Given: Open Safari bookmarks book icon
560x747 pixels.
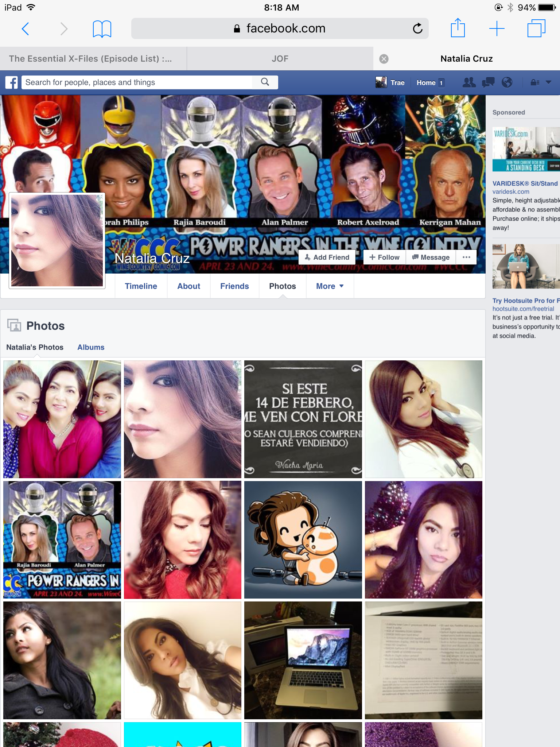Looking at the screenshot, I should 102,28.
